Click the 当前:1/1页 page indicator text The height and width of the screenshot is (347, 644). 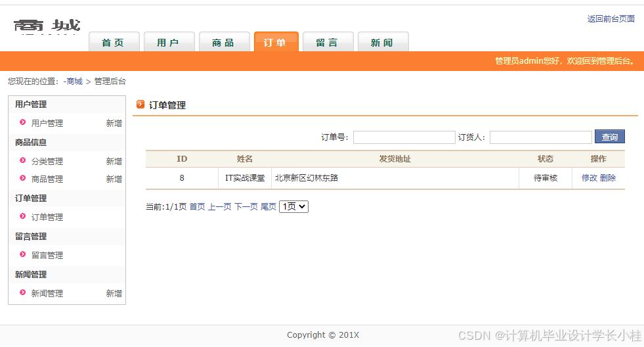(x=166, y=207)
